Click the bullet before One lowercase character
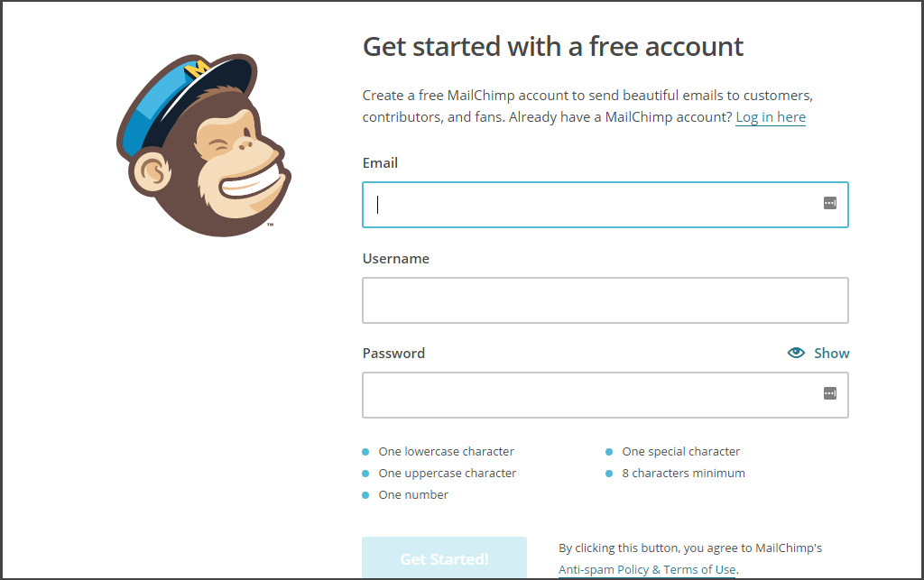This screenshot has height=580, width=924. 365,451
